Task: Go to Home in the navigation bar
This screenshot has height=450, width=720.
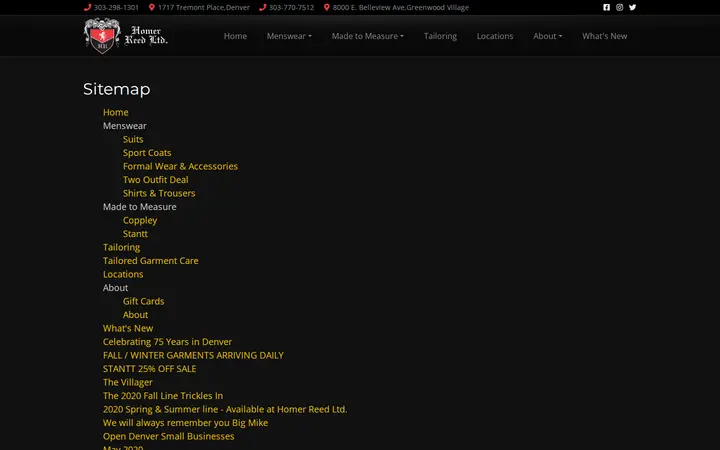Action: (235, 36)
